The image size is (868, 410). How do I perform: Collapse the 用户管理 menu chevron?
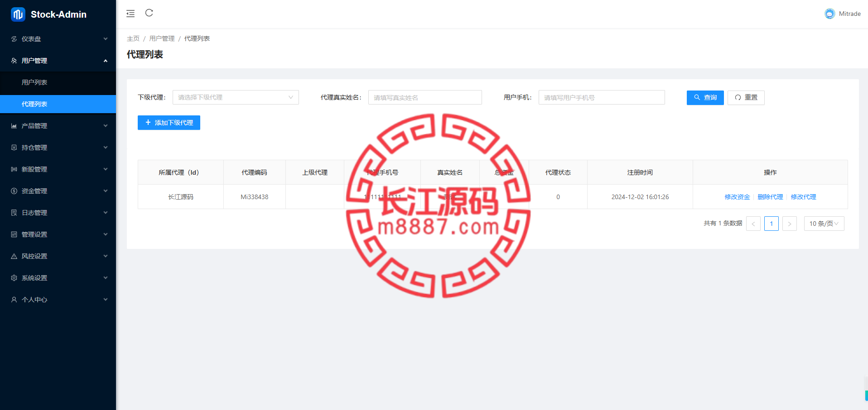(106, 61)
